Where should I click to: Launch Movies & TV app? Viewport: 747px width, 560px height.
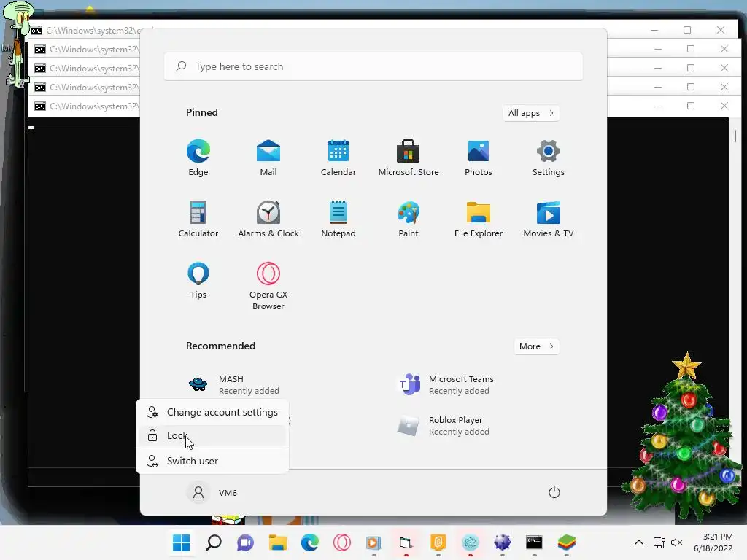(549, 219)
